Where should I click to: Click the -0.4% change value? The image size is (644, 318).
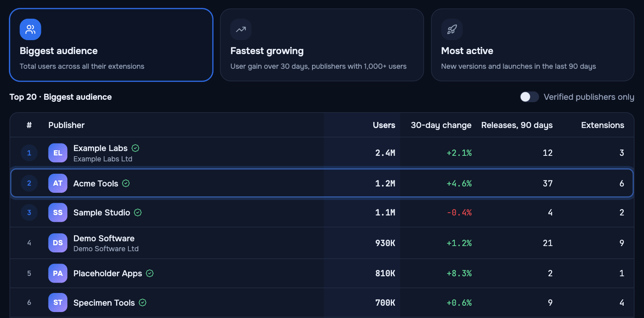[x=459, y=213]
